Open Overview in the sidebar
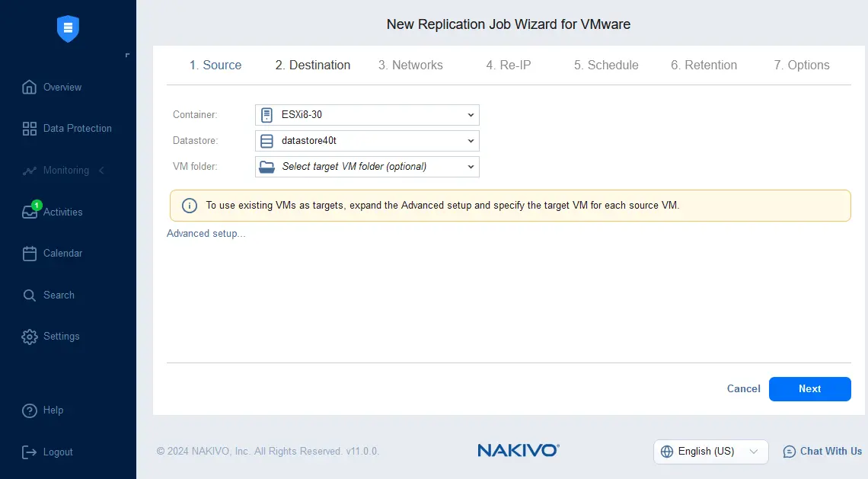Image resolution: width=868 pixels, height=479 pixels. (x=62, y=87)
